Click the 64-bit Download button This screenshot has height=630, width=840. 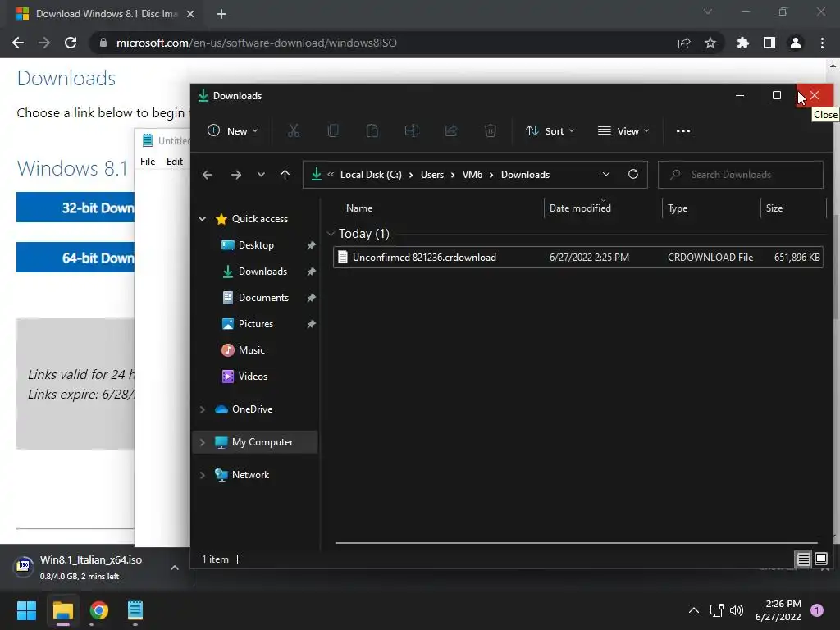tap(75, 258)
